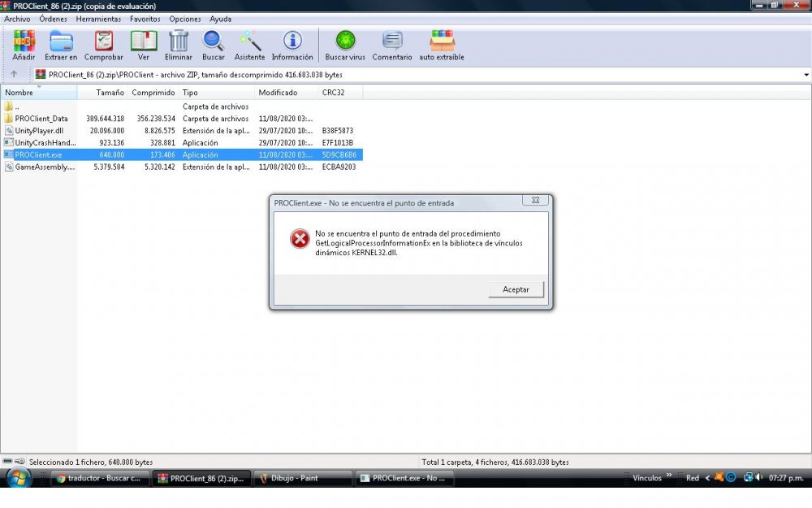Show archive Información icon
The height and width of the screenshot is (508, 812).
pos(292,41)
